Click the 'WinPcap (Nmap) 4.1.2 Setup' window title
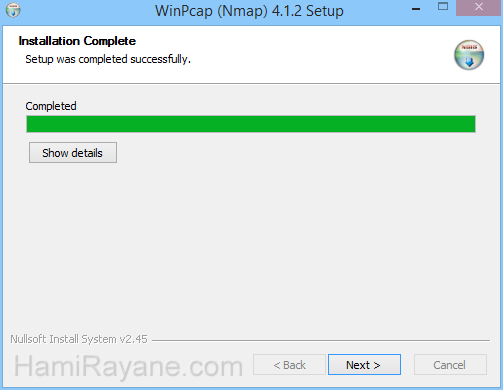 pos(249,11)
